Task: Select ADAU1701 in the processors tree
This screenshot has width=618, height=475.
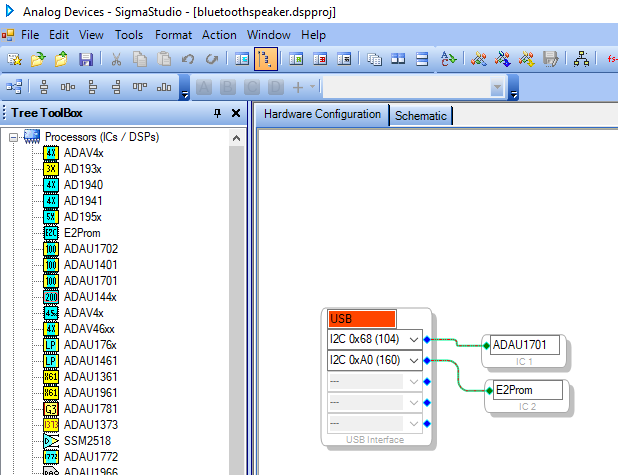Action: [x=90, y=281]
